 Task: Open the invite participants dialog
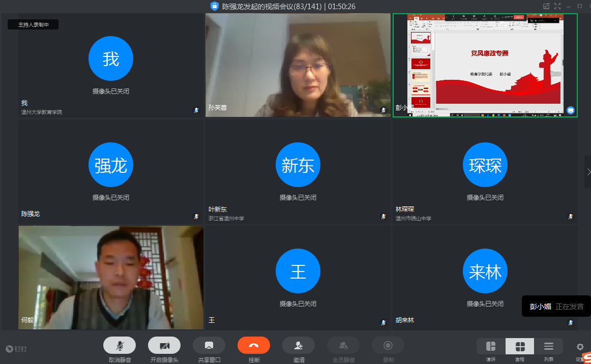tap(299, 346)
